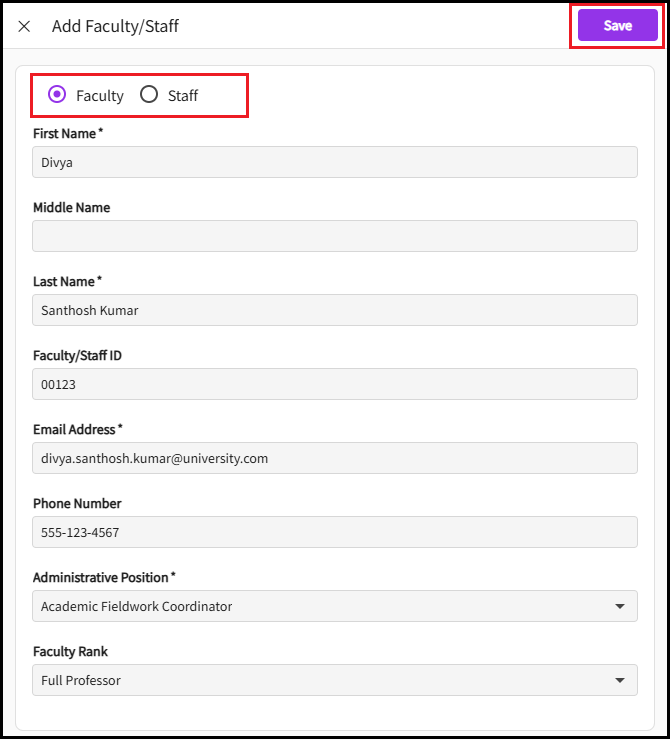Click the empty Middle Name field
670x740 pixels.
(335, 236)
